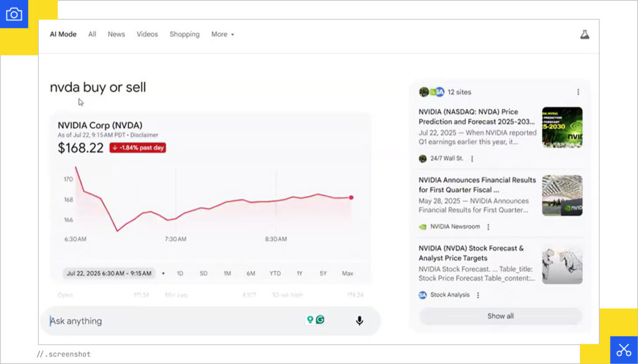638x364 pixels.
Task: Click the camera icon in the top-left corner
Action: (x=14, y=14)
